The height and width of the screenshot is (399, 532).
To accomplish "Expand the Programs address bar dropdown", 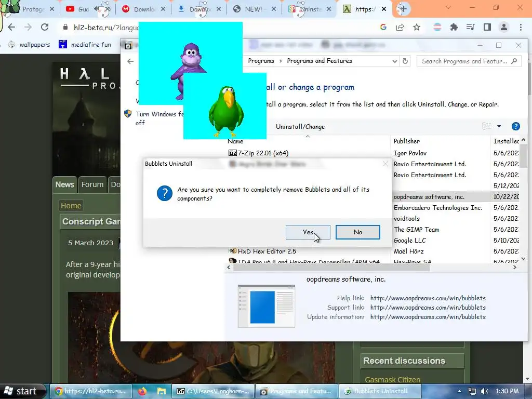I will [395, 61].
